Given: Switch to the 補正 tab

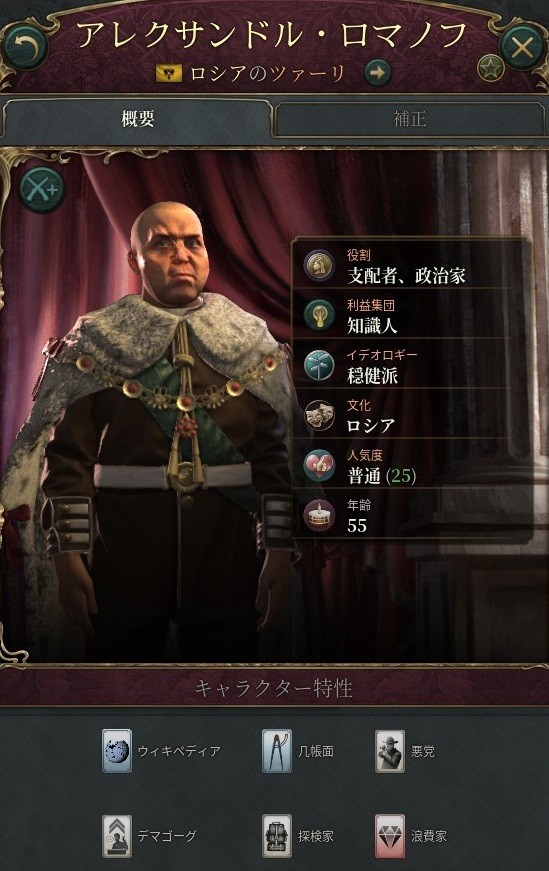Looking at the screenshot, I should (410, 118).
